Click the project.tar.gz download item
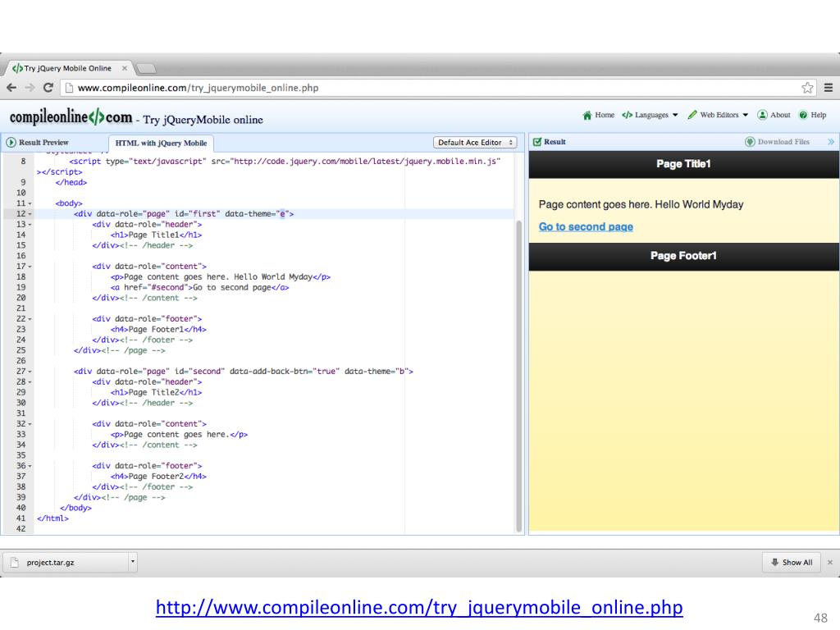This screenshot has height=630, width=840. (x=70, y=563)
